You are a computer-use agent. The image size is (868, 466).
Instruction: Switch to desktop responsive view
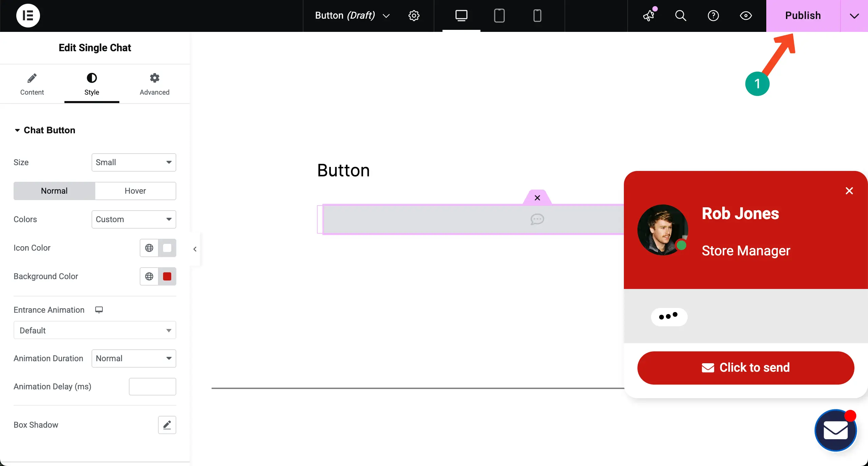point(461,16)
